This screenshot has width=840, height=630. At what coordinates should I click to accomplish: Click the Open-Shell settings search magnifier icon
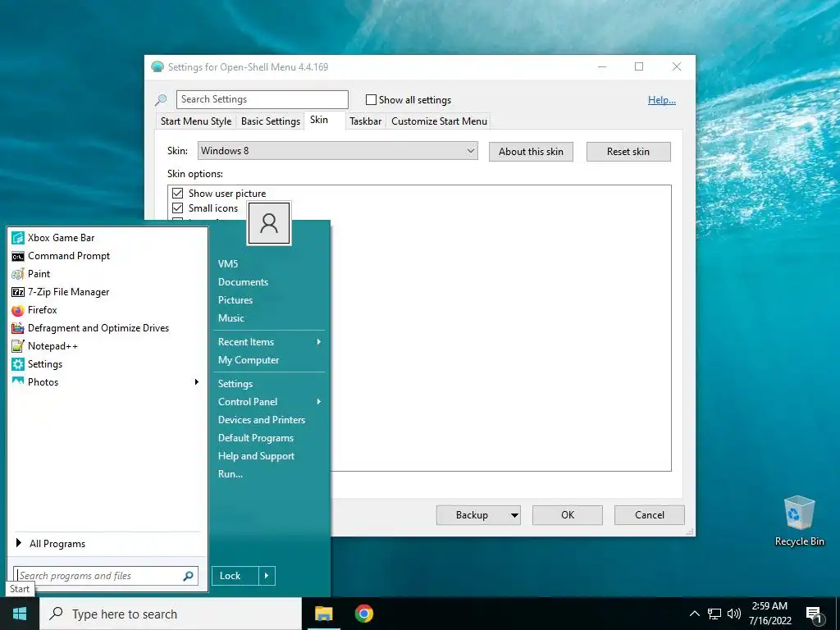tap(161, 99)
